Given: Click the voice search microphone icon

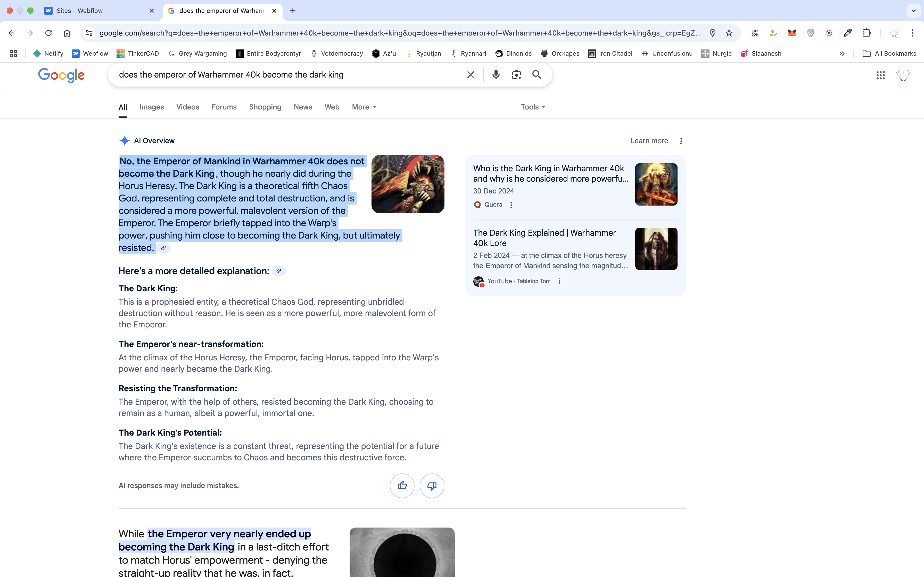Looking at the screenshot, I should coord(496,75).
